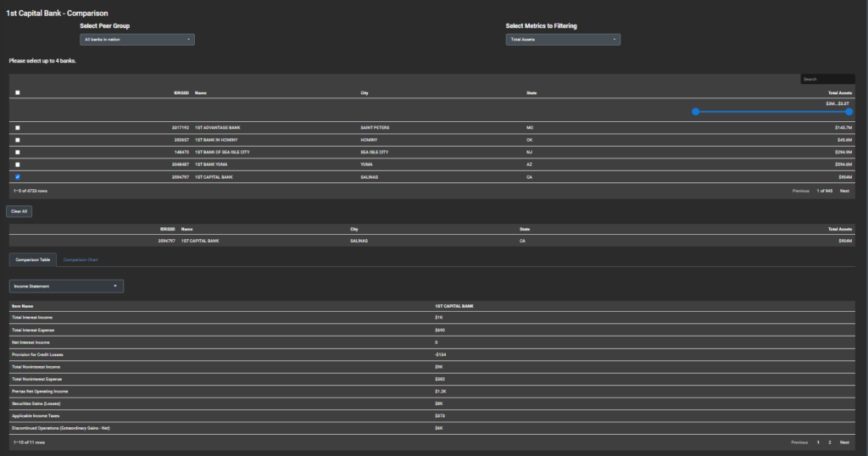Image resolution: width=868 pixels, height=456 pixels.
Task: Check the 1ST ADVANTAGE BANK row checkbox
Action: pos(18,127)
